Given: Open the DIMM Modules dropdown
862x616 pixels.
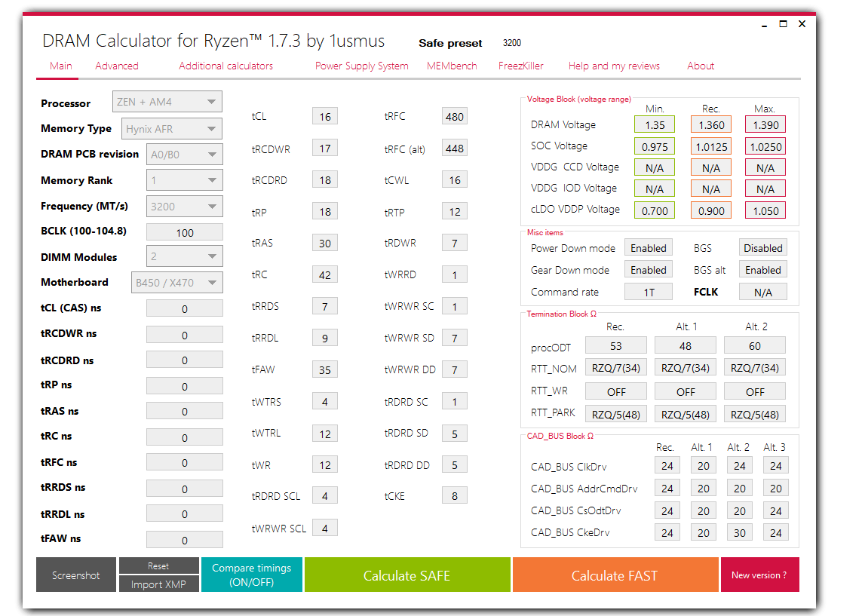Looking at the screenshot, I should coord(184,256).
